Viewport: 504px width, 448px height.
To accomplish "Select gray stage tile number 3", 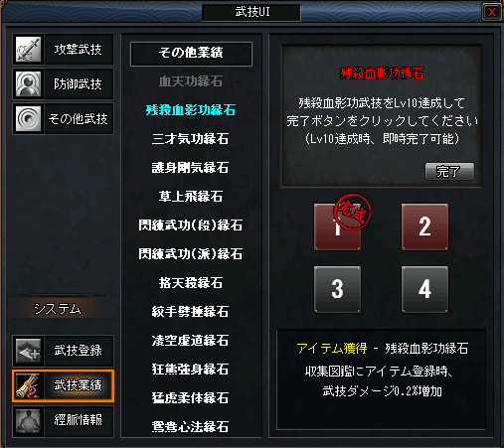I will (x=337, y=289).
